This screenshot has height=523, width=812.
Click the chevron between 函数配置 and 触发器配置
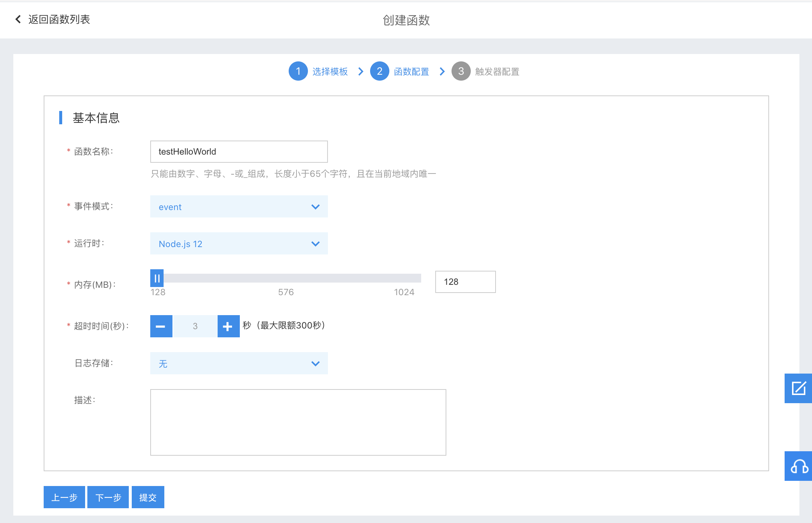(x=442, y=71)
